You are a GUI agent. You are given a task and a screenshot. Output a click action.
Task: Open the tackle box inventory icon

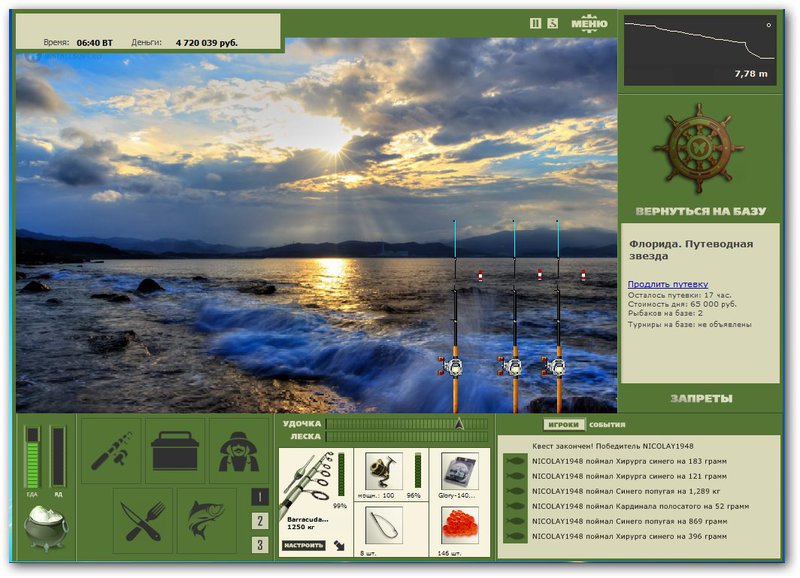[175, 451]
